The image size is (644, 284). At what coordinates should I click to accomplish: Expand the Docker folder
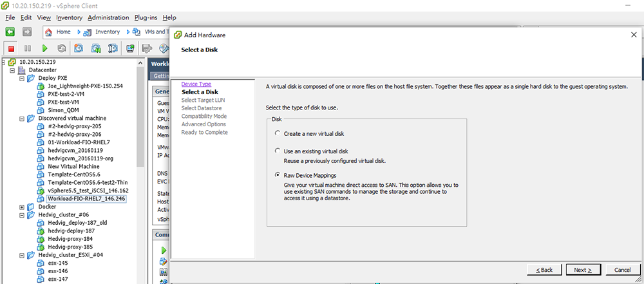point(22,207)
